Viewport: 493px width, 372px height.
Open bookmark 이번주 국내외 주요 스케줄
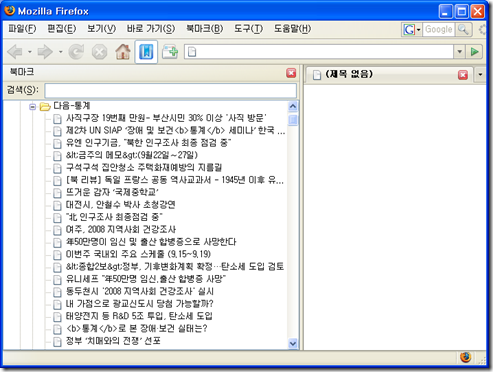138,254
